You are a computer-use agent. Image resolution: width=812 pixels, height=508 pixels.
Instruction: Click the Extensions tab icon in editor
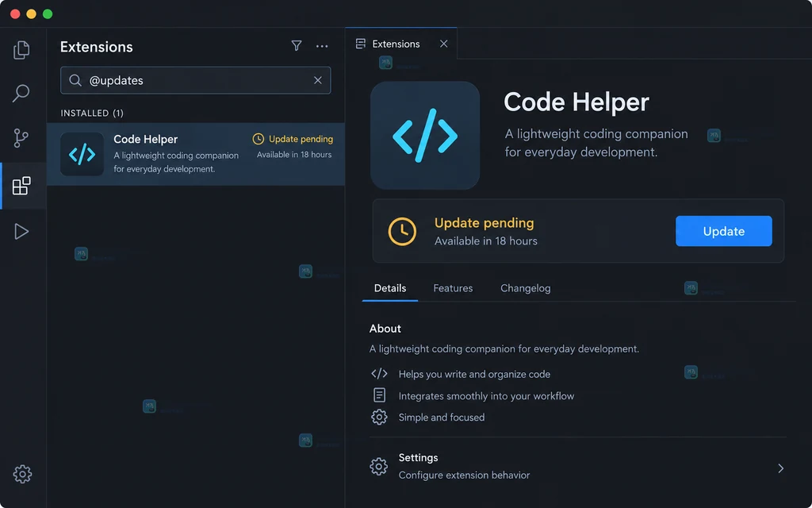pos(361,44)
